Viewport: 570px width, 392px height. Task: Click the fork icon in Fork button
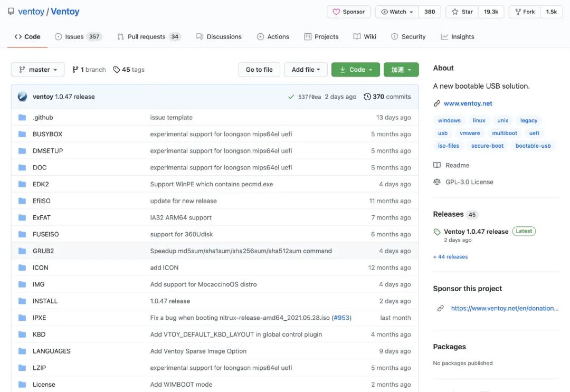click(518, 12)
